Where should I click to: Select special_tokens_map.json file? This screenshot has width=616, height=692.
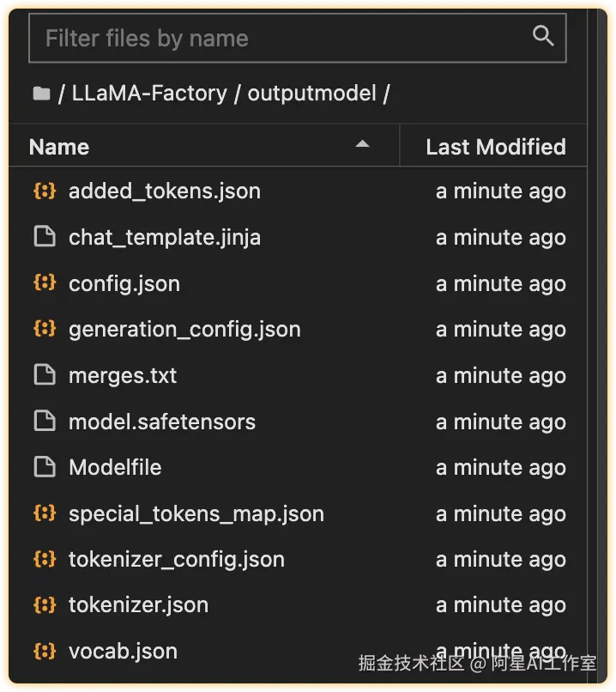pyautogui.click(x=196, y=513)
